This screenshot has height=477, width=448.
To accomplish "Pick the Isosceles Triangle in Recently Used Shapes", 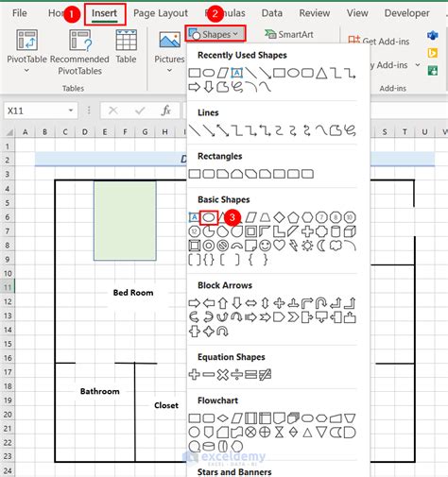I will pyautogui.click(x=321, y=73).
